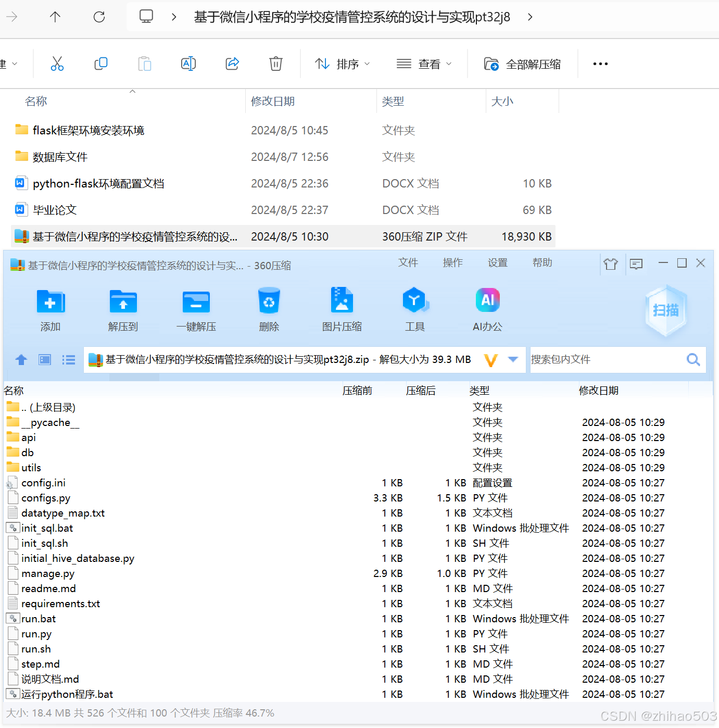Select the rename icon in Explorer toolbar
719x728 pixels.
(188, 63)
